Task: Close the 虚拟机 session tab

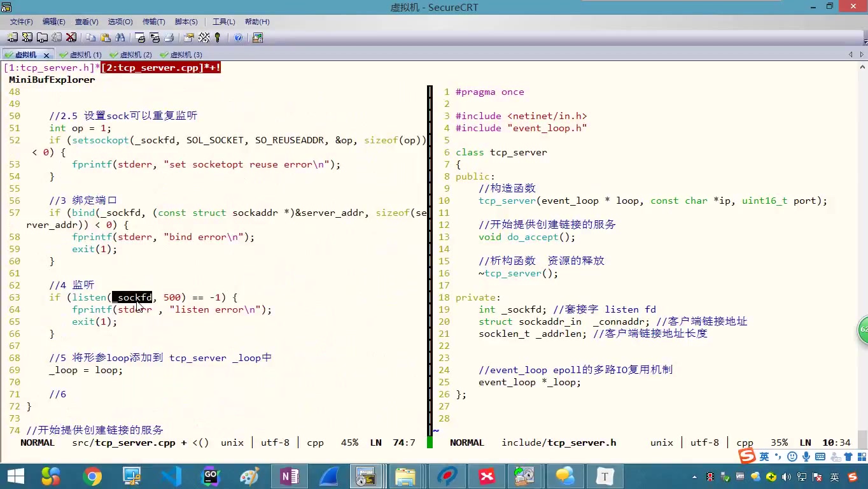Action: coord(46,55)
